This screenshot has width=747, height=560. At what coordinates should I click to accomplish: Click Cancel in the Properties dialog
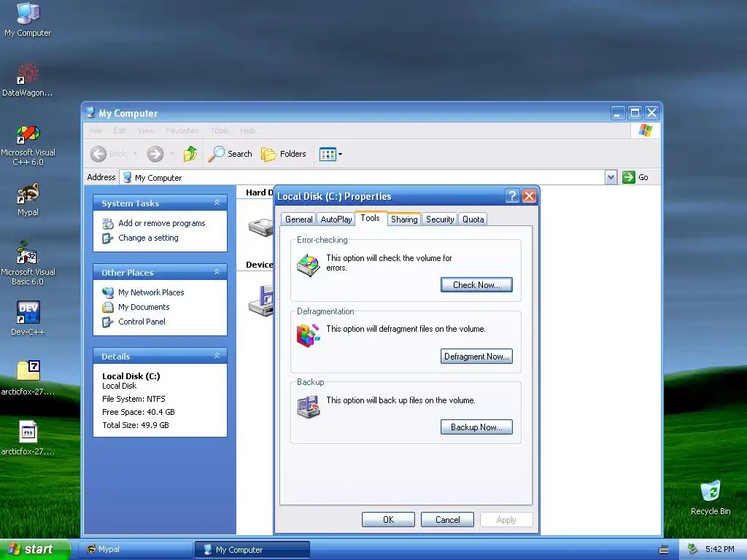(x=447, y=519)
